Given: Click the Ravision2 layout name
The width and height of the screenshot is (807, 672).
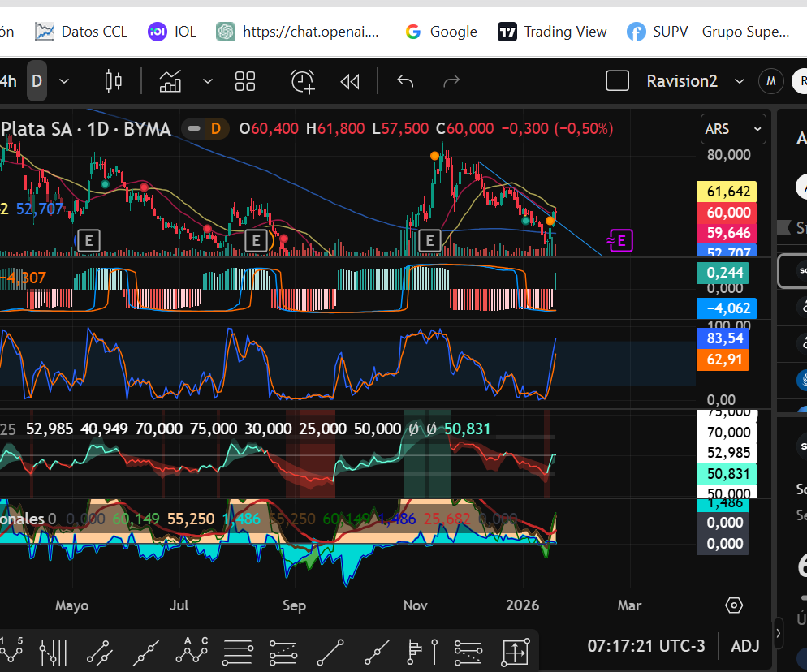Looking at the screenshot, I should click(681, 81).
